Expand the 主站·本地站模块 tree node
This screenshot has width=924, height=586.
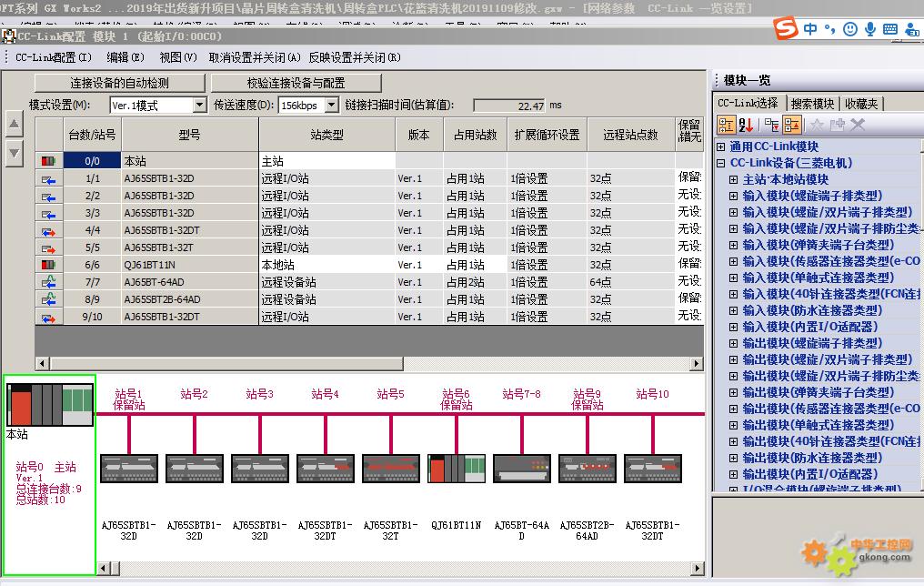click(x=733, y=179)
